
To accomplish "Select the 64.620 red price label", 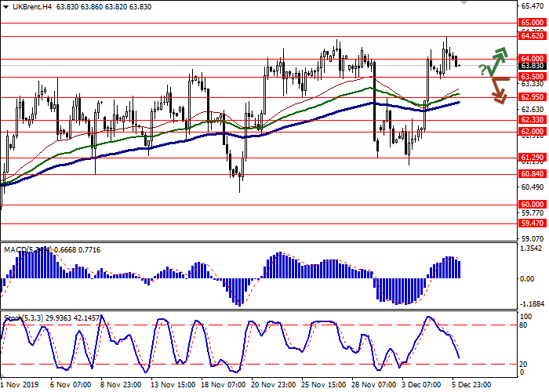I will [532, 36].
